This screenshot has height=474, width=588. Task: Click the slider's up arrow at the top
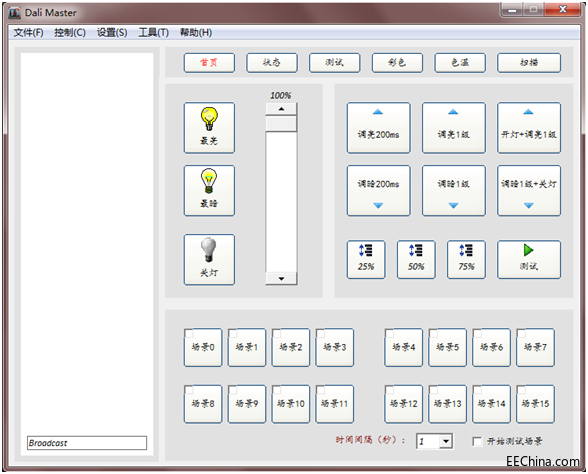click(281, 109)
